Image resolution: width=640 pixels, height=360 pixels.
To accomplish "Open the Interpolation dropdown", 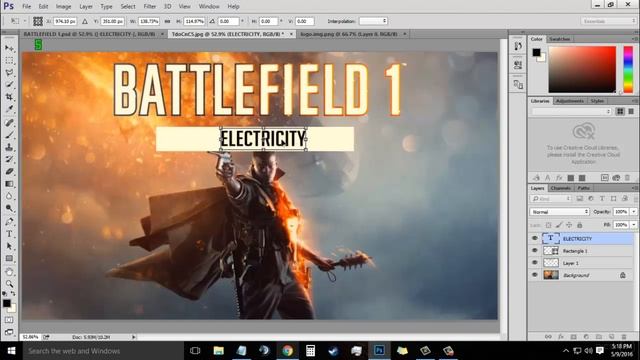I will click(x=373, y=21).
